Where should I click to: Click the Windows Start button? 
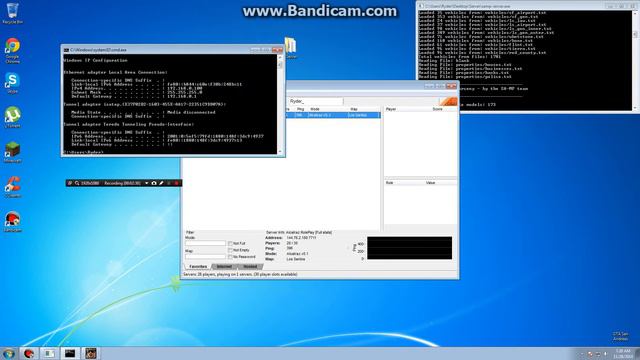[x=9, y=353]
